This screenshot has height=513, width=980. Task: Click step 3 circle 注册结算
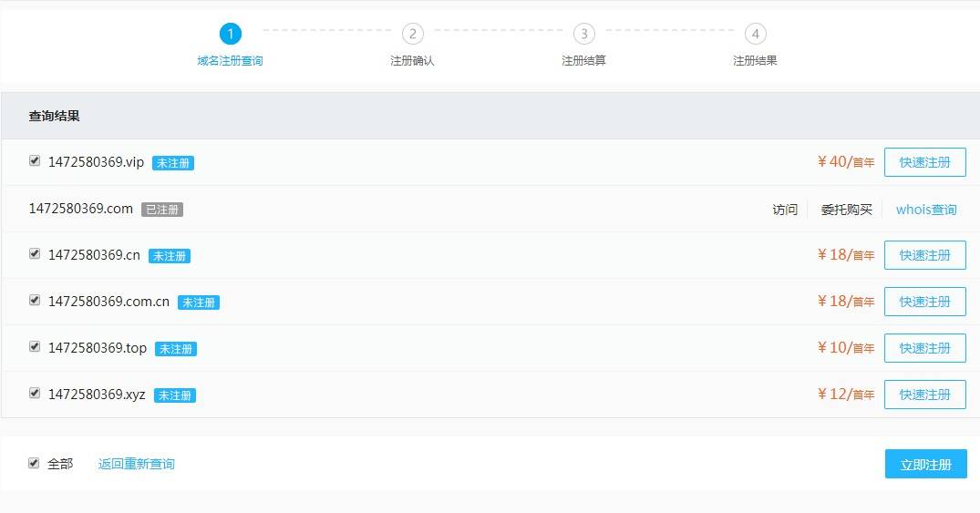click(x=584, y=34)
